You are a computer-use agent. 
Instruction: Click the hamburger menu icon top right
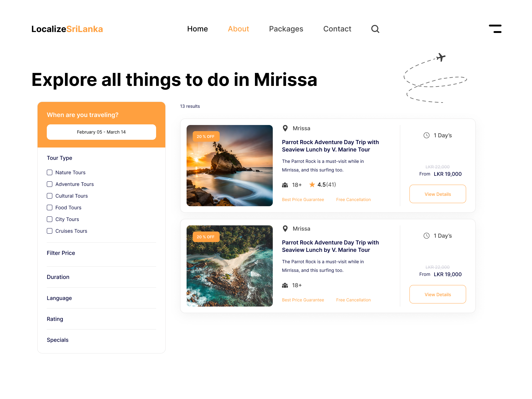495,28
